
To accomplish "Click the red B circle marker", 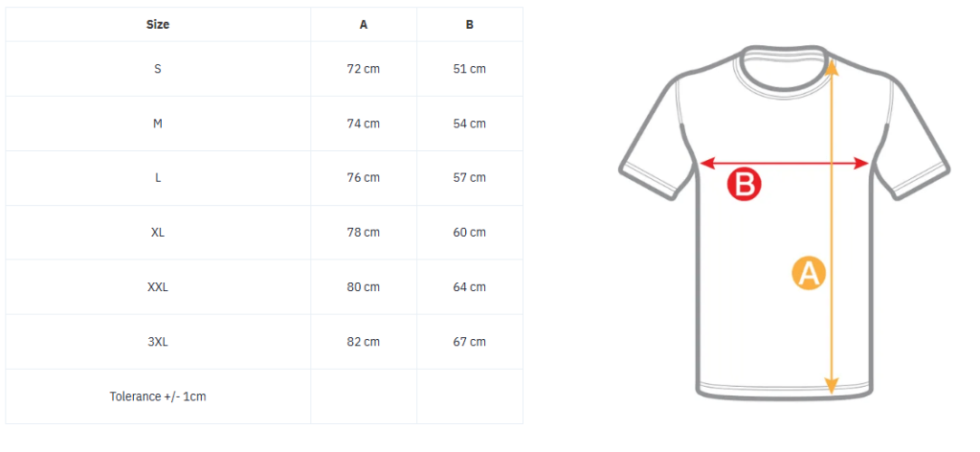I will [745, 185].
